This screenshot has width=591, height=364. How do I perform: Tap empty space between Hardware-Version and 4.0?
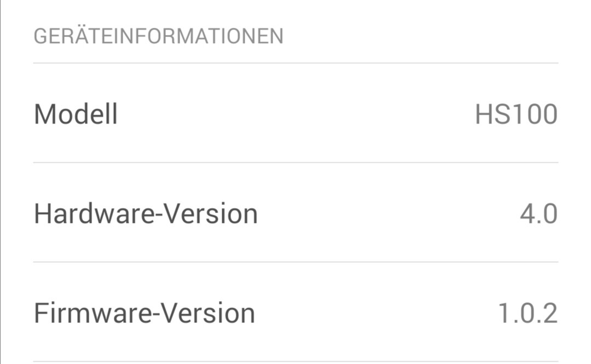click(x=383, y=214)
